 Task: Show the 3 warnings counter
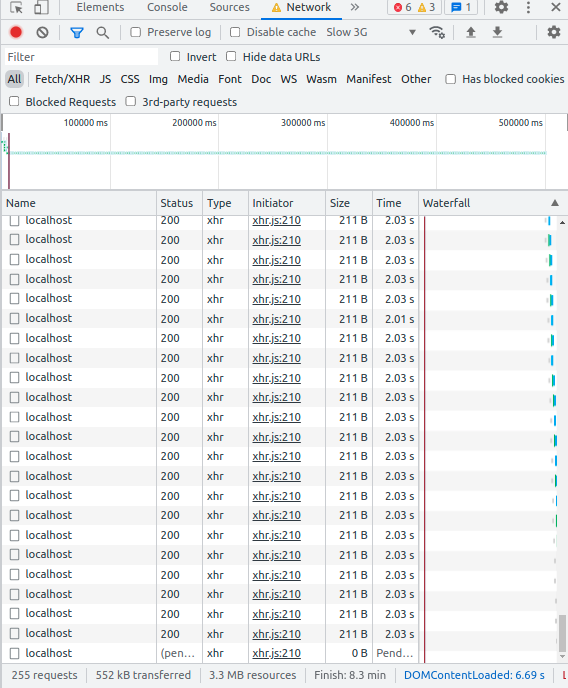point(426,7)
